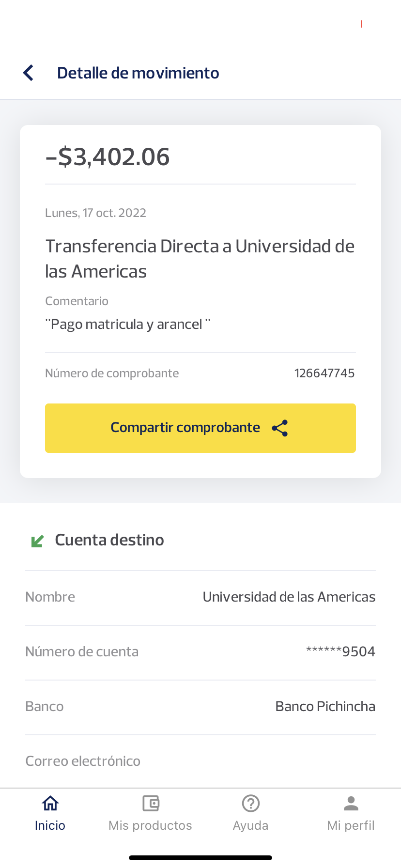Switch to the Mis productos tab
Image resolution: width=401 pixels, height=868 pixels.
(151, 825)
